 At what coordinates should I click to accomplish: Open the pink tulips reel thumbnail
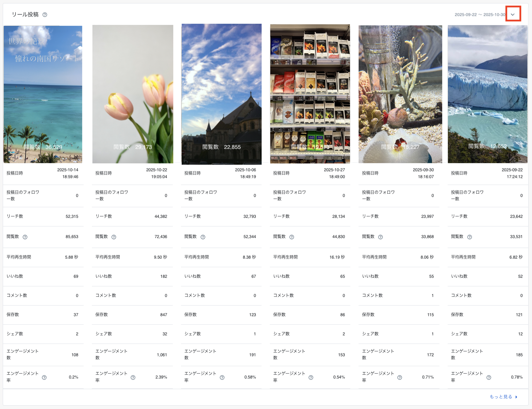coord(133,94)
